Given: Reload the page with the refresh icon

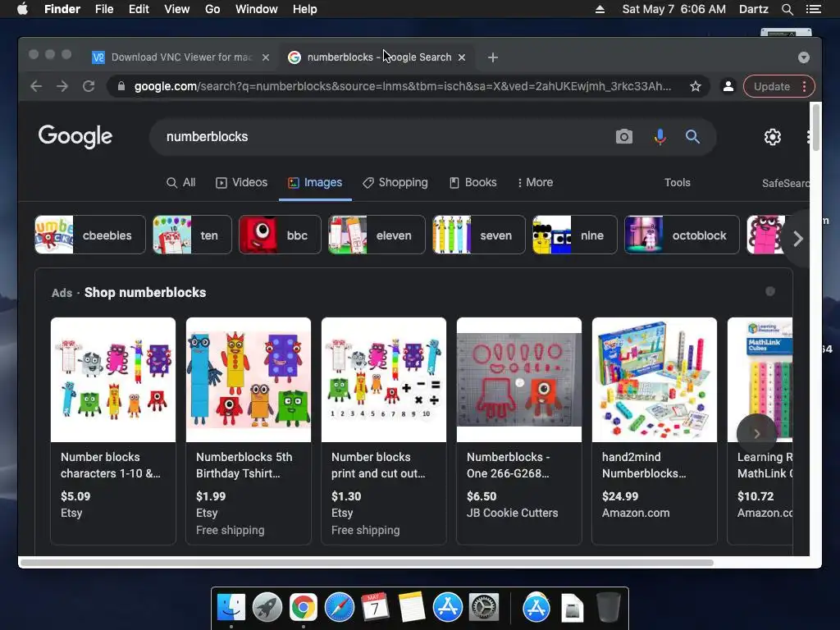Looking at the screenshot, I should [x=89, y=86].
